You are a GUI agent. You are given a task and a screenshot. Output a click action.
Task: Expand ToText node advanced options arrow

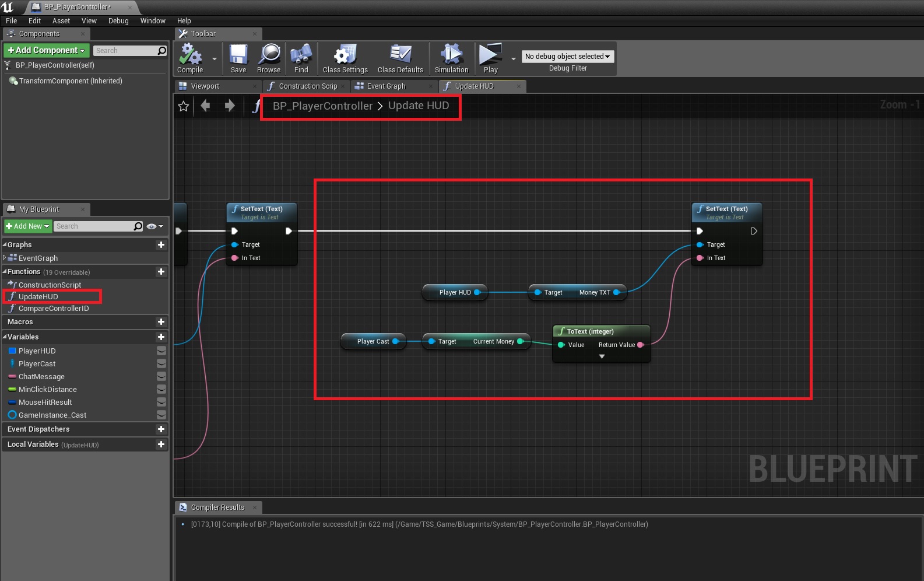click(x=602, y=356)
